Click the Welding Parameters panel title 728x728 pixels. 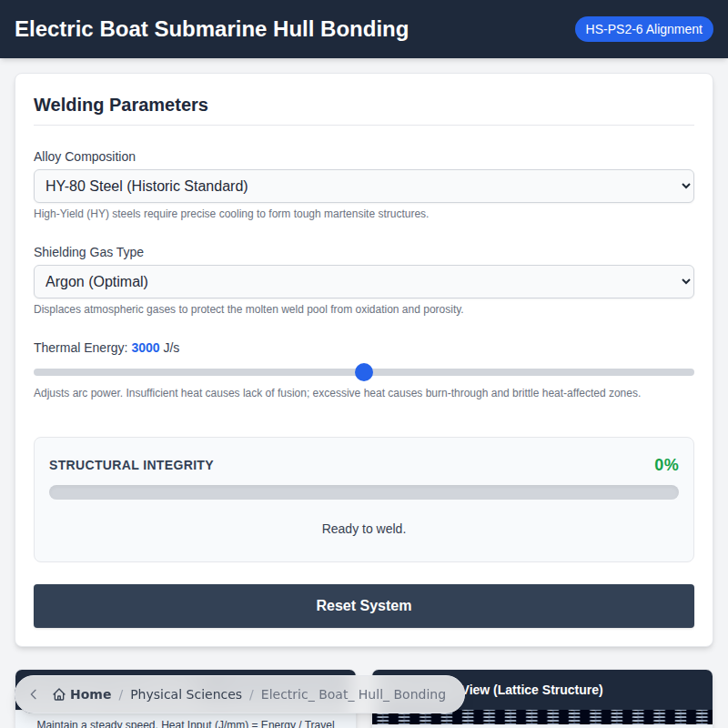pos(121,105)
